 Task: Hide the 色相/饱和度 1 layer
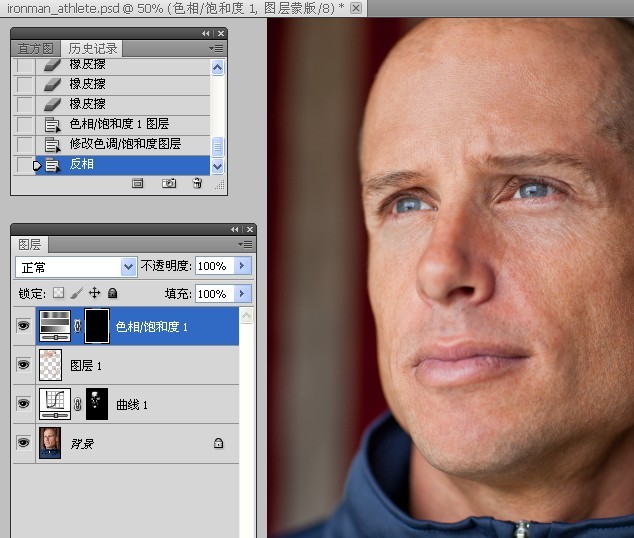point(23,325)
